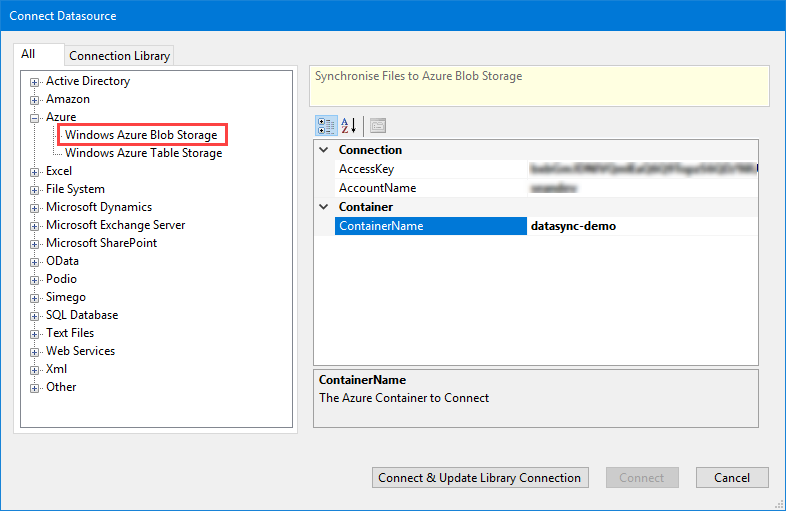Image resolution: width=786 pixels, height=511 pixels.
Task: Select the Microsoft SharePoint label
Action: [101, 243]
